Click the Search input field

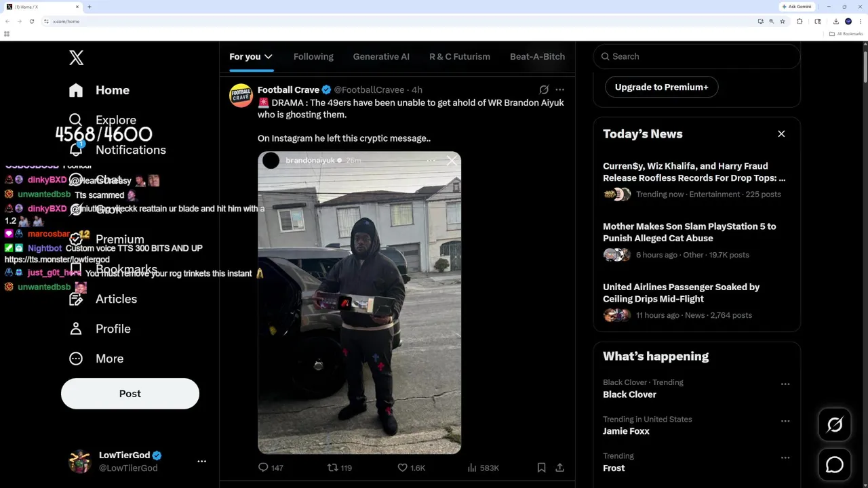point(698,56)
